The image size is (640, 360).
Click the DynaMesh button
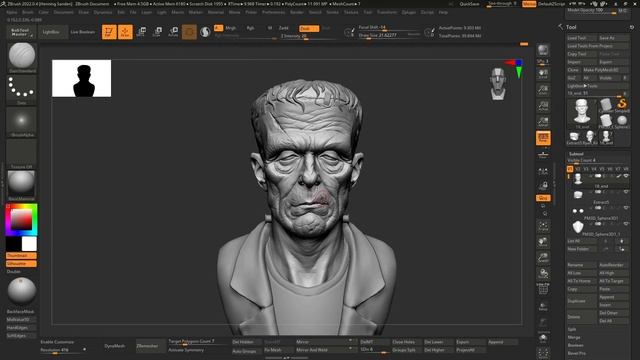point(115,346)
